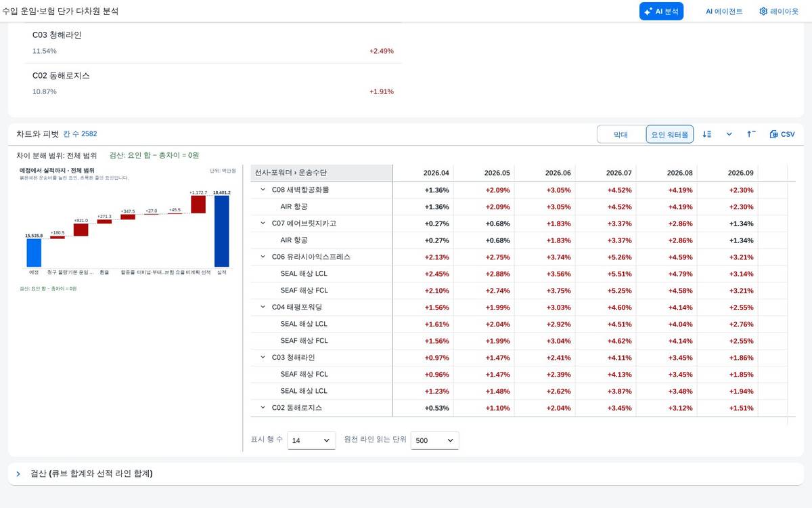Export table with the CSV button
This screenshot has height=508, width=812.
(782, 134)
